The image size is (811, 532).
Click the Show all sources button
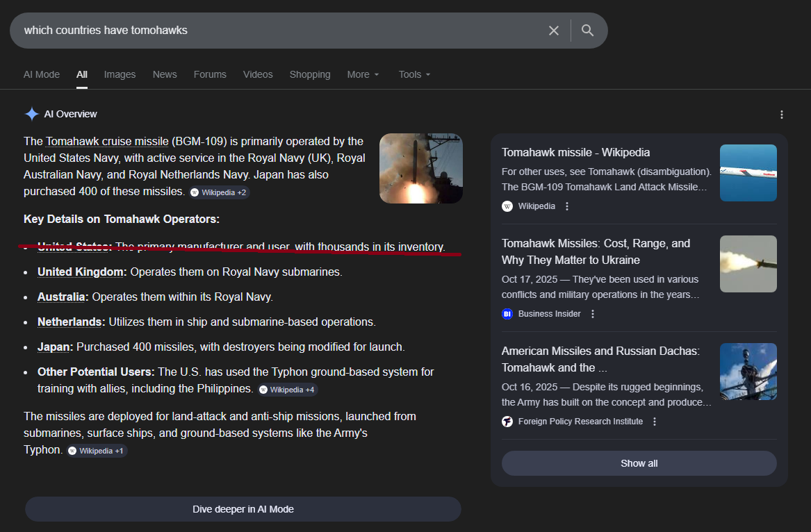tap(639, 463)
